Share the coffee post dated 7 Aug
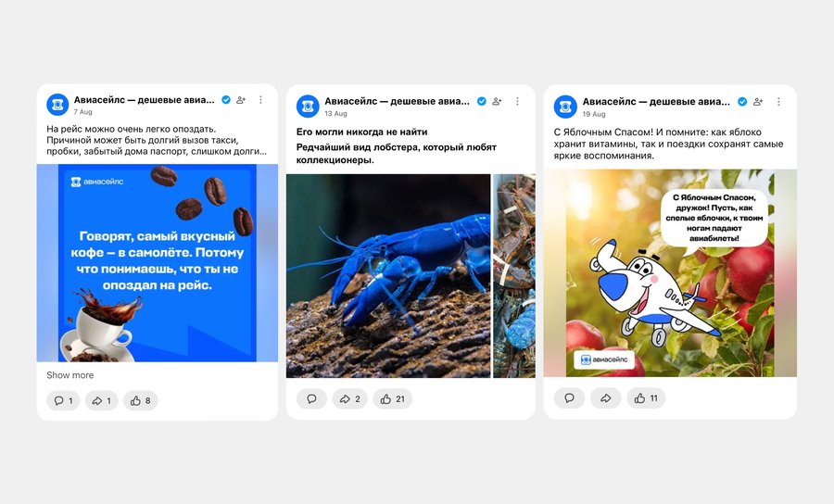Viewport: 834px width, 504px height. pos(101,400)
